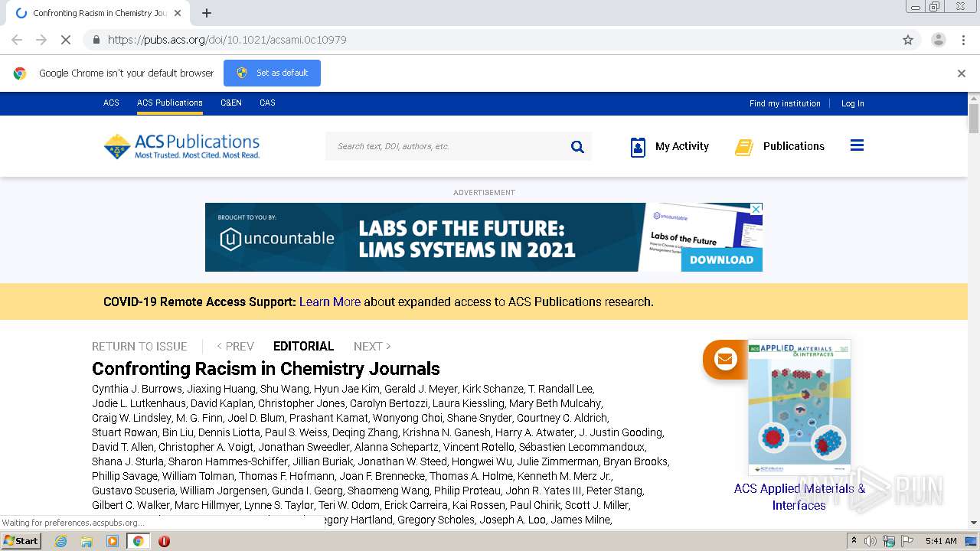Select the ACS top navigation link
This screenshot has width=980, height=551.
click(112, 103)
